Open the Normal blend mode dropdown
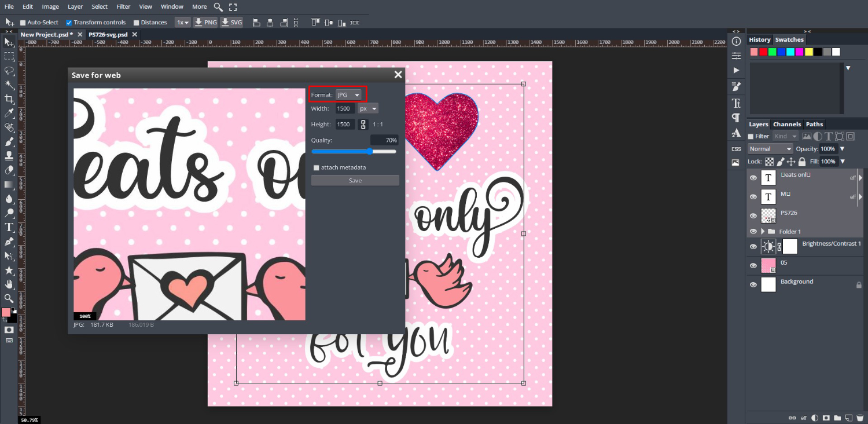This screenshot has width=868, height=424. coord(770,149)
